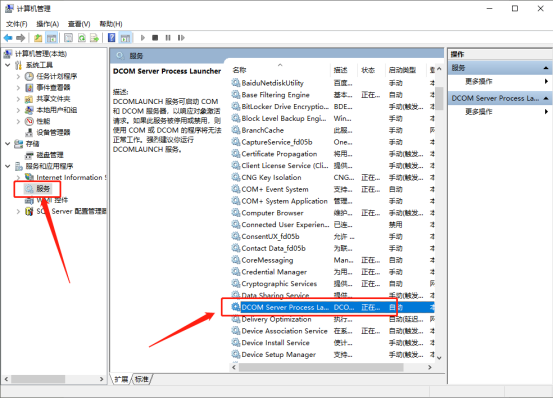Toggle the Show/Hide Action Pane icon
The image size is (553, 398).
click(125, 38)
